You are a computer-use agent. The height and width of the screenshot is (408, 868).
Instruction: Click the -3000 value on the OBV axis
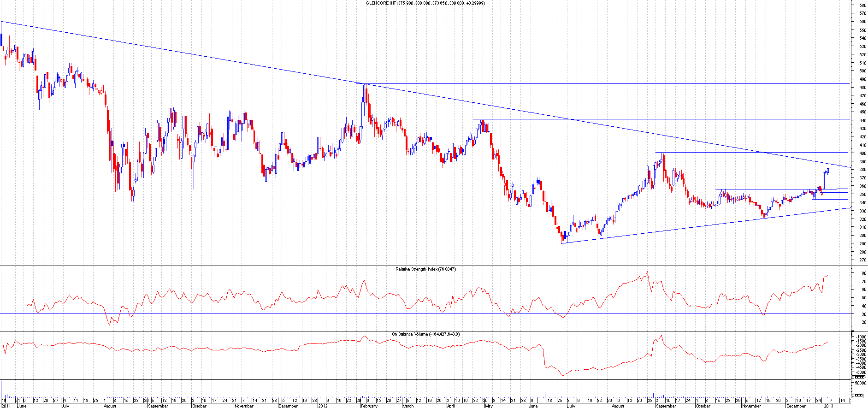pyautogui.click(x=861, y=355)
